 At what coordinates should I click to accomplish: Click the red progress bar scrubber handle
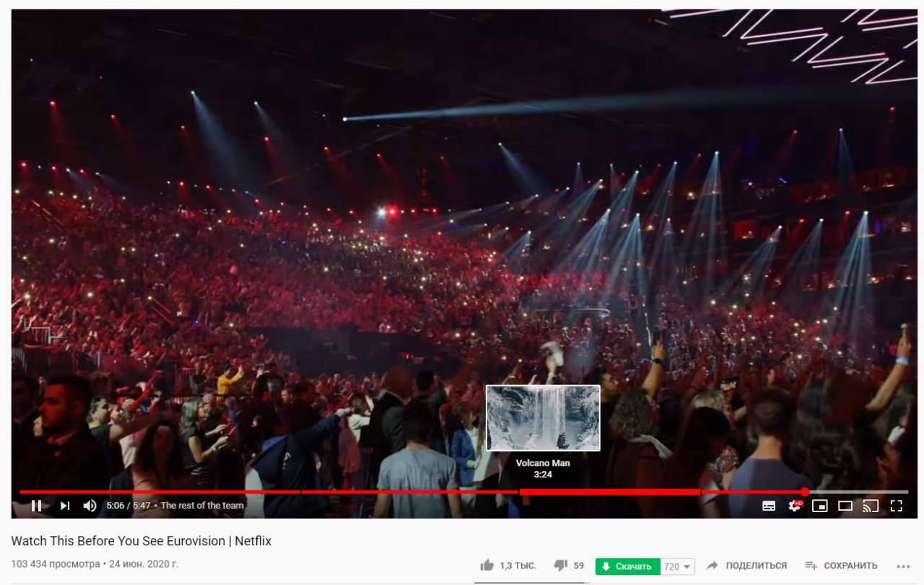tap(805, 492)
